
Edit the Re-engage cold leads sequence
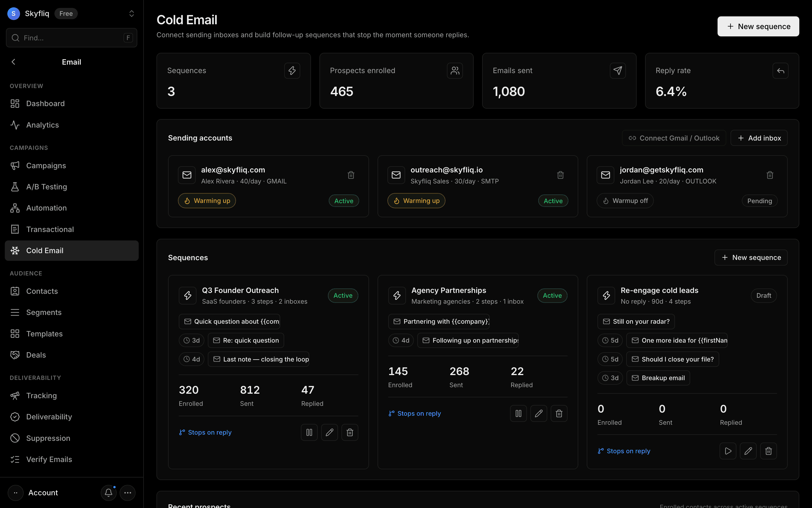tap(748, 451)
